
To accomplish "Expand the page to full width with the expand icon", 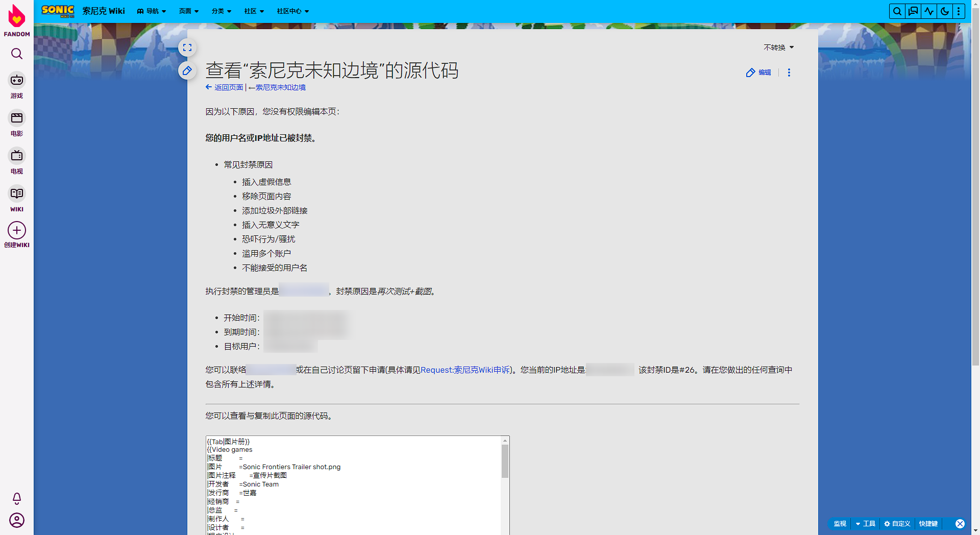I will pyautogui.click(x=187, y=47).
